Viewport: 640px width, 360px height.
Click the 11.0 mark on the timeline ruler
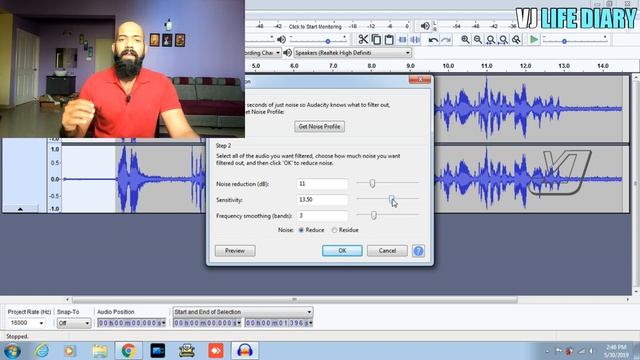pos(487,66)
